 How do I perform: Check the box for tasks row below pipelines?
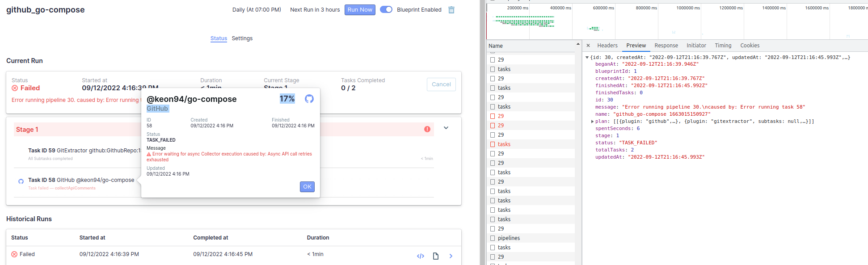click(493, 248)
